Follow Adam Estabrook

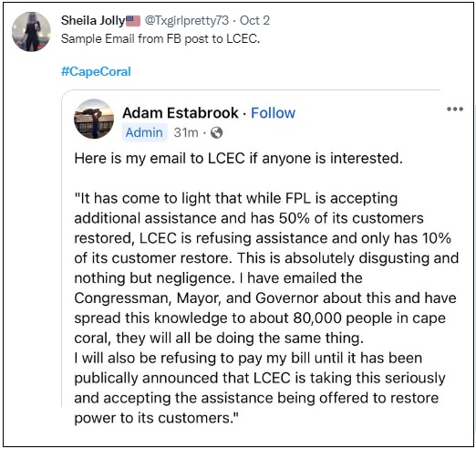(x=273, y=113)
